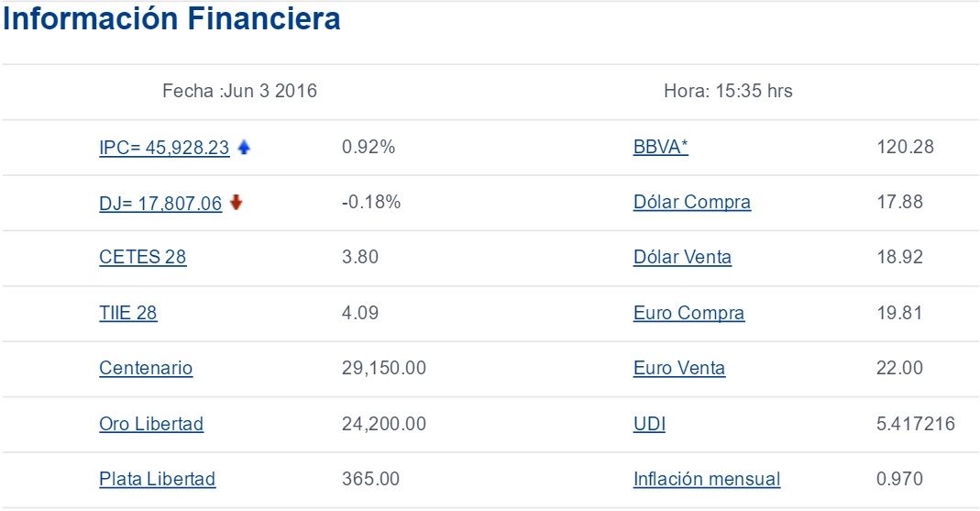Click the blue up arrow beside IPC
980x511 pixels.
(244, 147)
